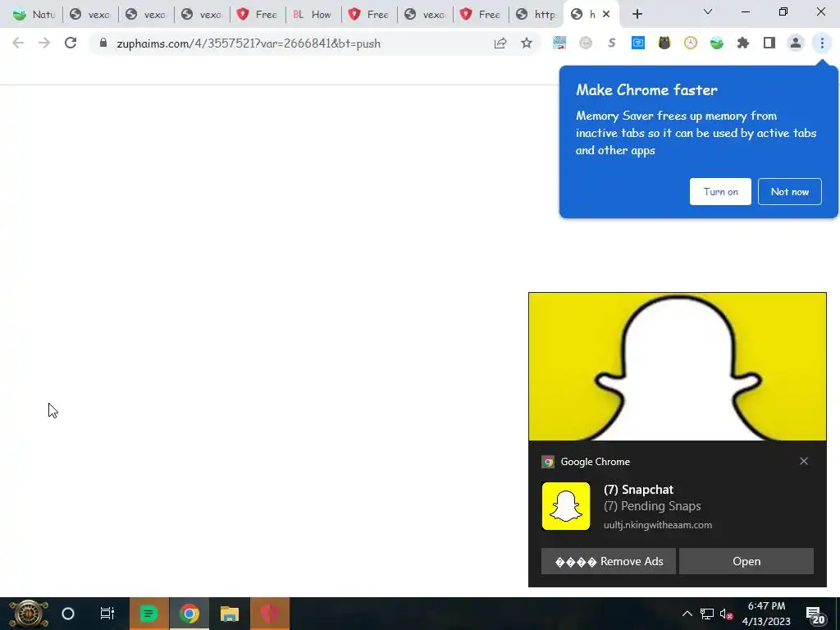
Task: Click the clock extension icon
Action: 691,43
